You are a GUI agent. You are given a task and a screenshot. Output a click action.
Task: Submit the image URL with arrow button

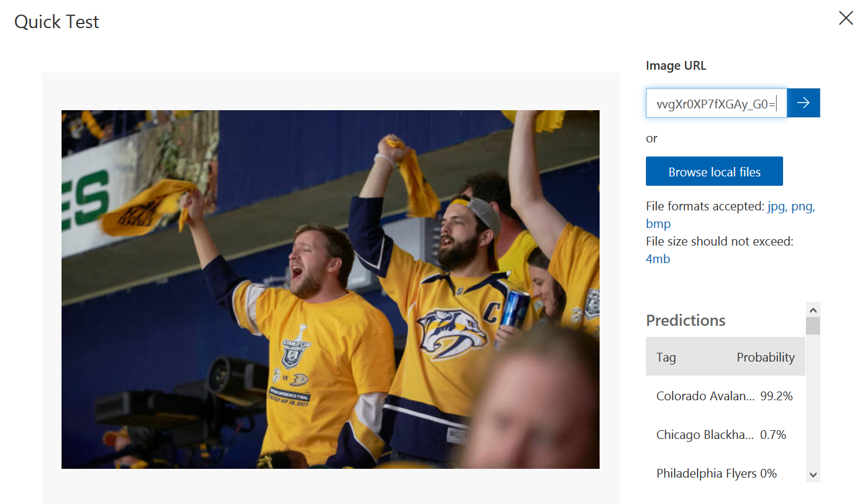click(803, 103)
